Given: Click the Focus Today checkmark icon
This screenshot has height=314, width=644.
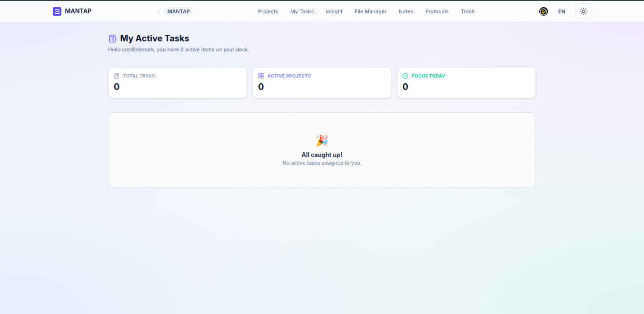Looking at the screenshot, I should tap(406, 76).
